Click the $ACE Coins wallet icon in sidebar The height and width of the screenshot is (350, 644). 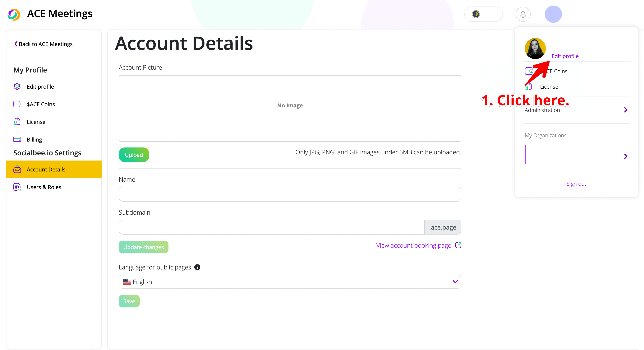point(17,104)
